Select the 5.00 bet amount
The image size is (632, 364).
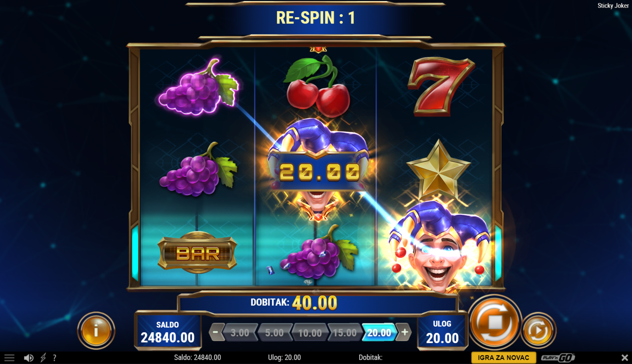click(x=275, y=333)
